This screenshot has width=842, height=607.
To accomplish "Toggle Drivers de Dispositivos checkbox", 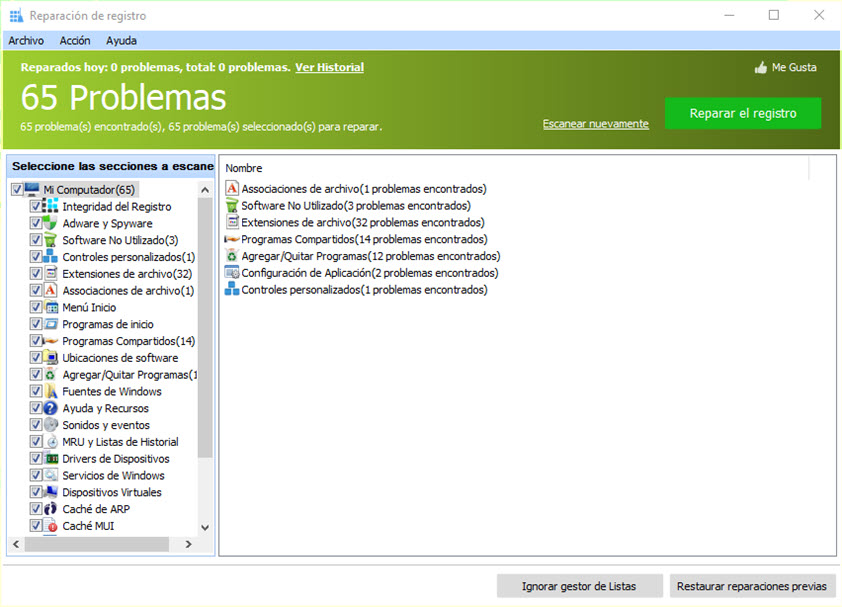I will coord(35,458).
